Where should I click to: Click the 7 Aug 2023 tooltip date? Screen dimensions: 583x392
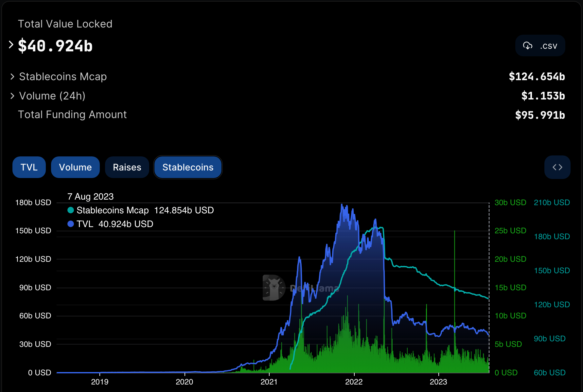pos(91,196)
